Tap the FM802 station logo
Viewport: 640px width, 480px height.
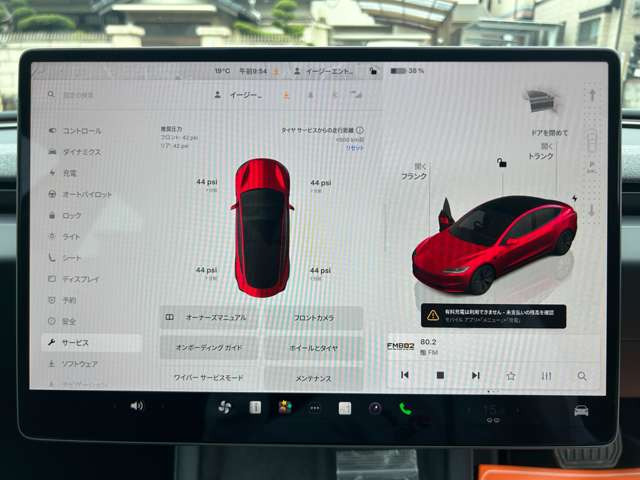click(400, 347)
